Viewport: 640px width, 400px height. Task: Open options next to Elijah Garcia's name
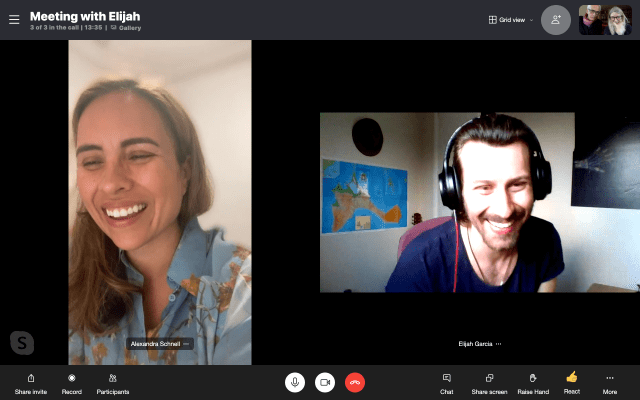(x=498, y=344)
